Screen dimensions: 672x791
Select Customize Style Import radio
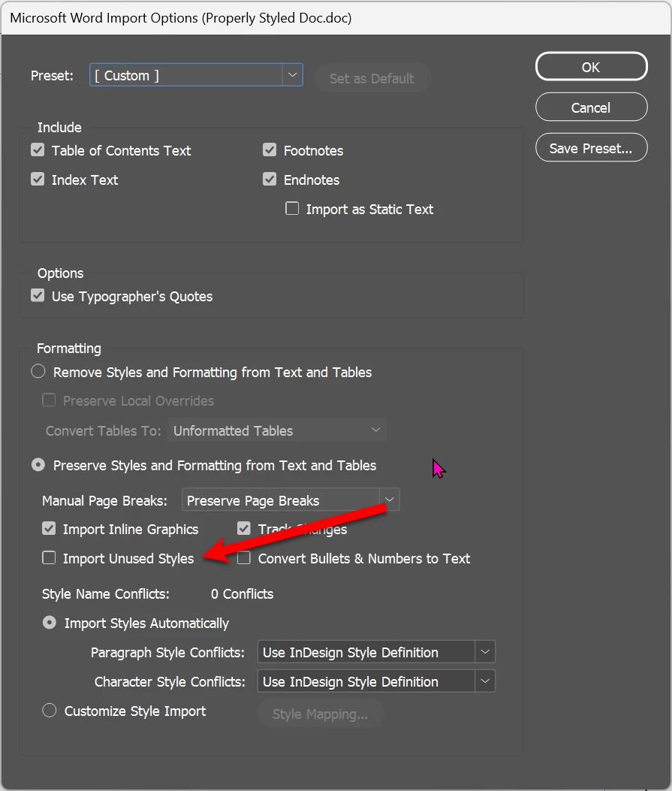coord(50,711)
